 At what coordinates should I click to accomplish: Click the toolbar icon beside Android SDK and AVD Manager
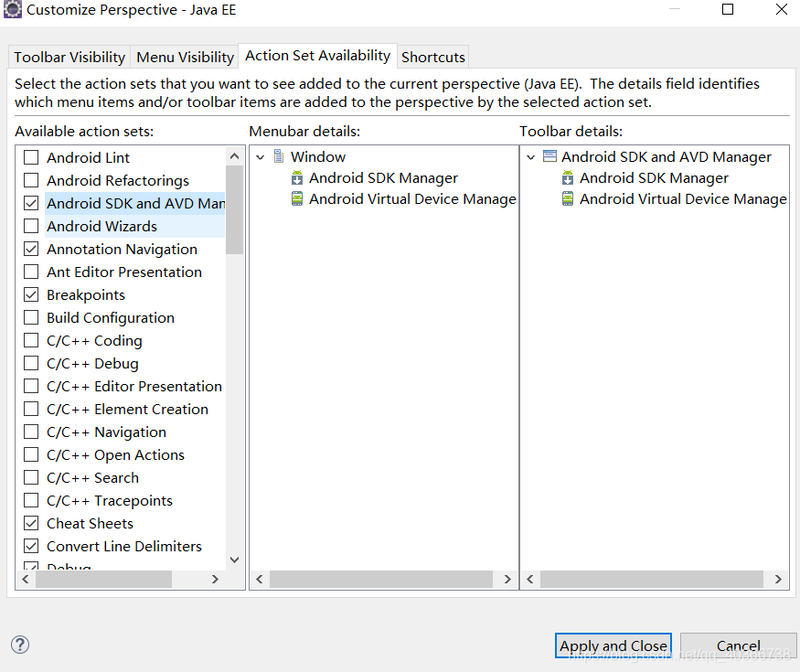pyautogui.click(x=549, y=156)
